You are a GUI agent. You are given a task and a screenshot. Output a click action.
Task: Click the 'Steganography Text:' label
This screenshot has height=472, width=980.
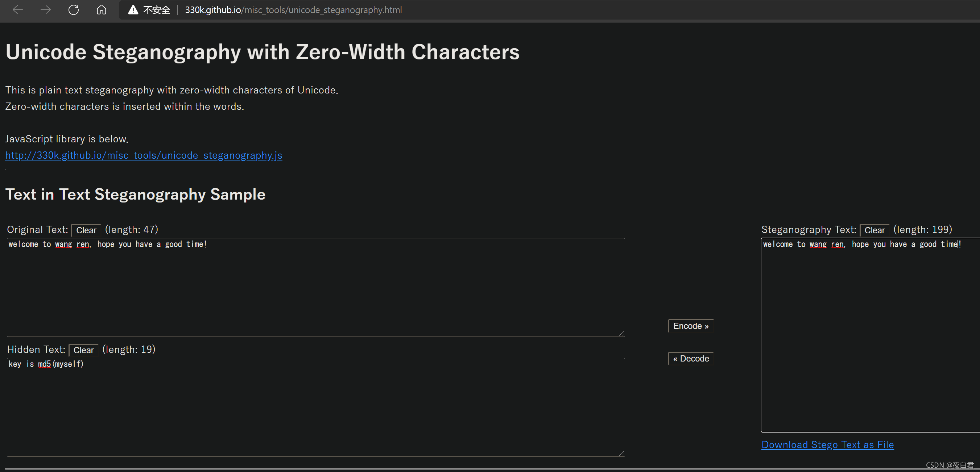click(809, 230)
